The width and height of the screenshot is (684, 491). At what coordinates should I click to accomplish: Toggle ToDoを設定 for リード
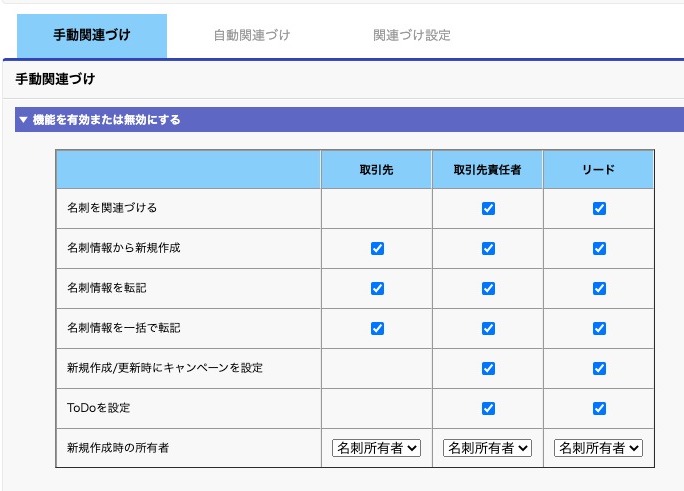599,409
